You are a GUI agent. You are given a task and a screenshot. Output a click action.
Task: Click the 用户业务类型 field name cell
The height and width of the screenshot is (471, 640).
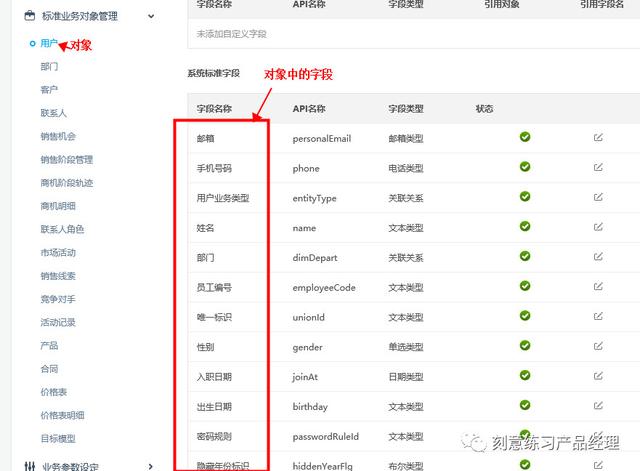(x=223, y=198)
